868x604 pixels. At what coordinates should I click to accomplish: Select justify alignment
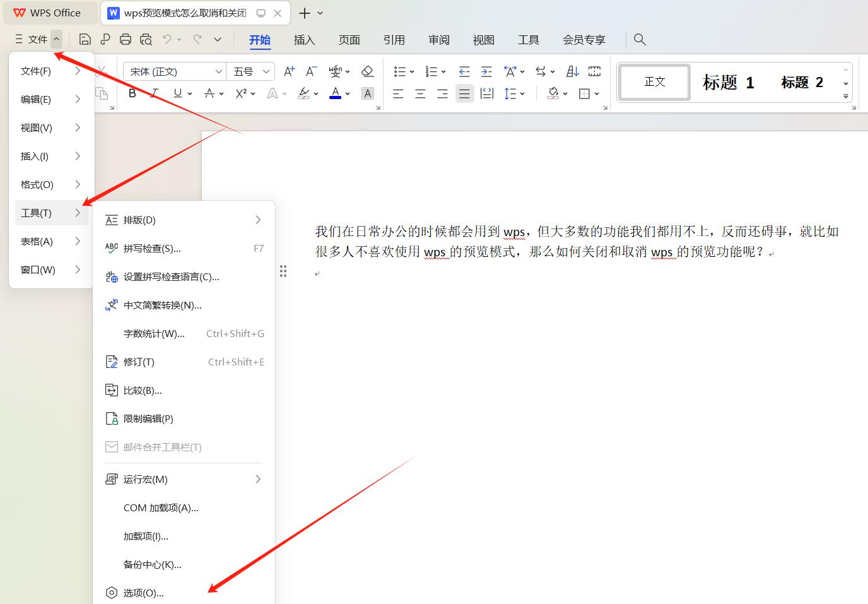464,94
